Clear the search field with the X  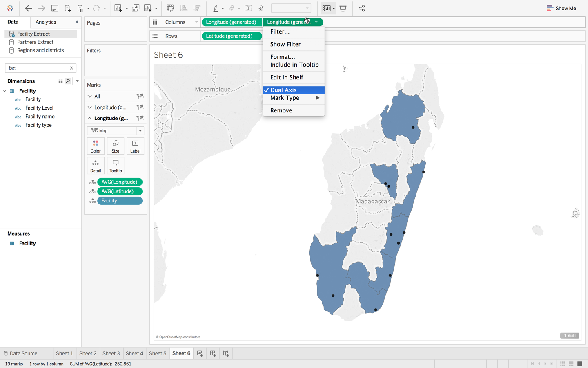click(71, 68)
